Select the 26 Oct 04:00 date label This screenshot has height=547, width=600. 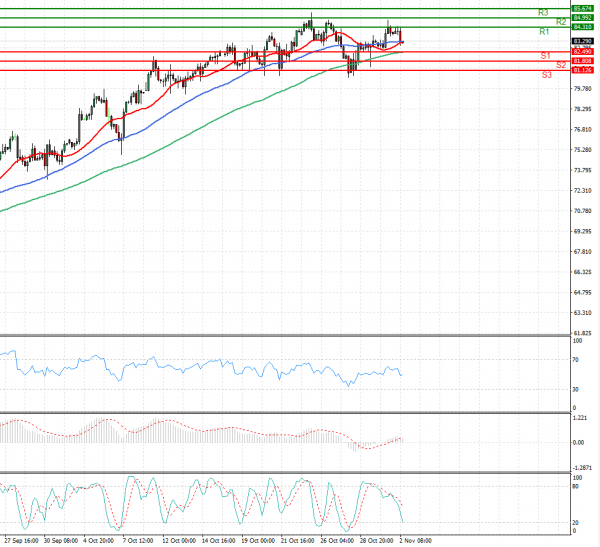tap(337, 541)
